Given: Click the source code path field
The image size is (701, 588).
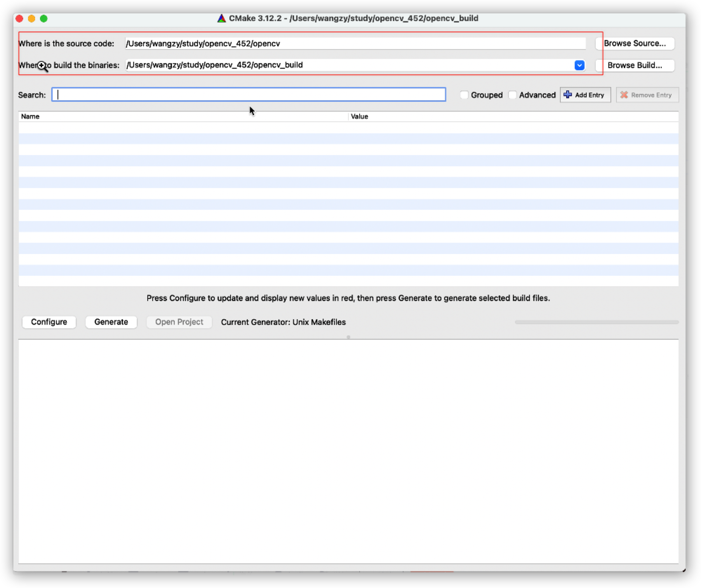Looking at the screenshot, I should tap(355, 44).
